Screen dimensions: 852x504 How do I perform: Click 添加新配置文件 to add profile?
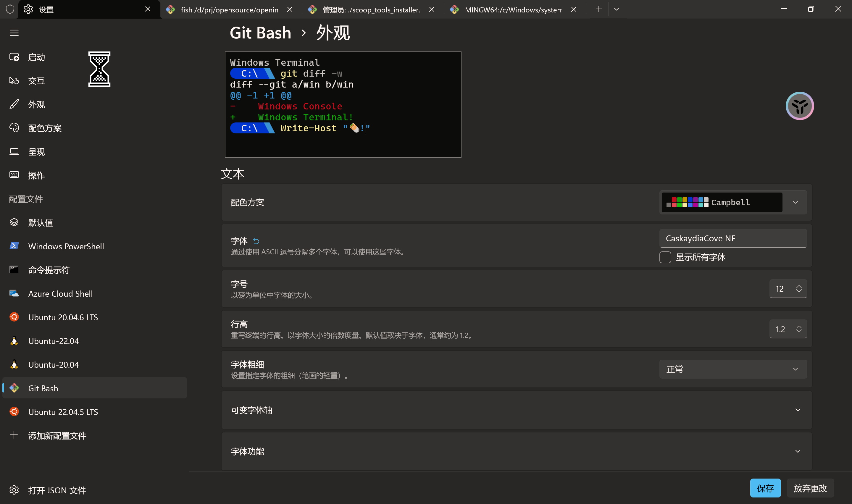click(x=95, y=435)
